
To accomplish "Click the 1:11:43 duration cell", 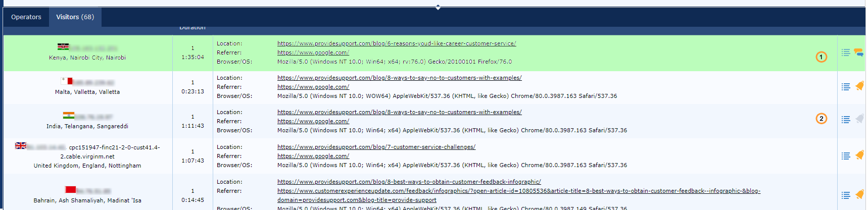I will pyautogui.click(x=192, y=126).
